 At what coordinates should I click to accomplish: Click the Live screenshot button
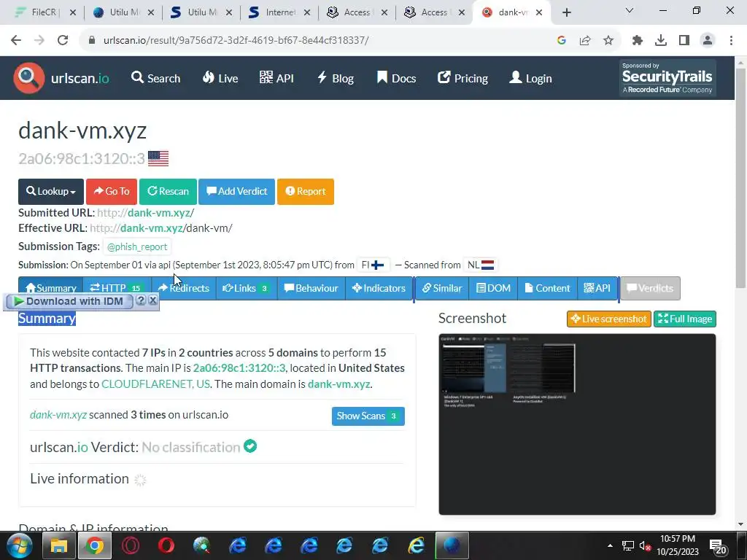coord(609,319)
